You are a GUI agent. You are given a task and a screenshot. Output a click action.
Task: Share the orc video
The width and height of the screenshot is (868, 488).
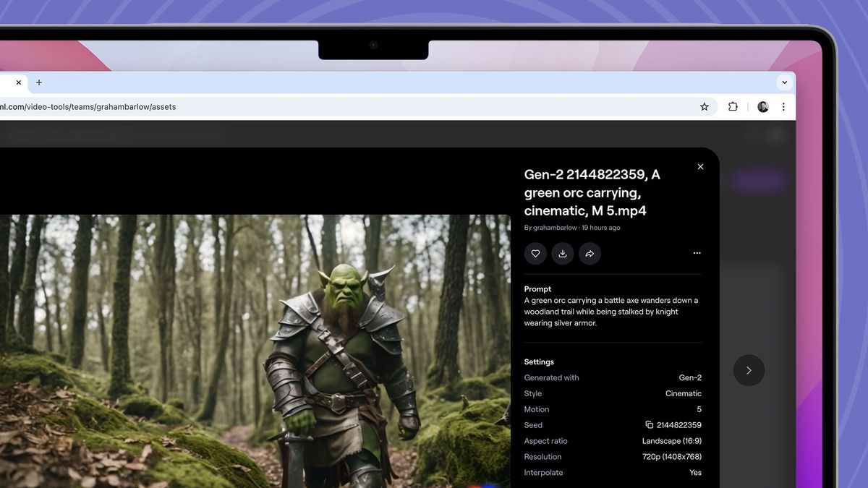590,254
